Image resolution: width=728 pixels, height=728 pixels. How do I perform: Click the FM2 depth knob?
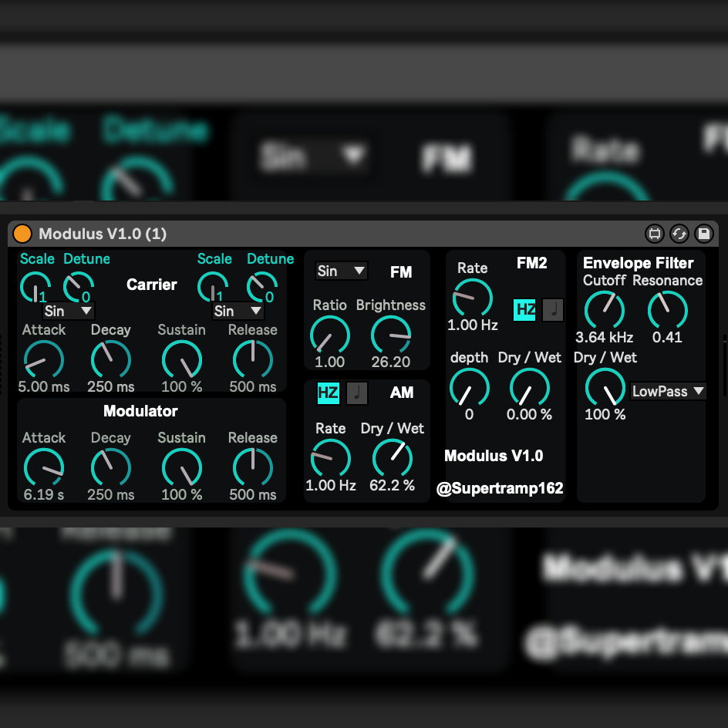pos(469,387)
